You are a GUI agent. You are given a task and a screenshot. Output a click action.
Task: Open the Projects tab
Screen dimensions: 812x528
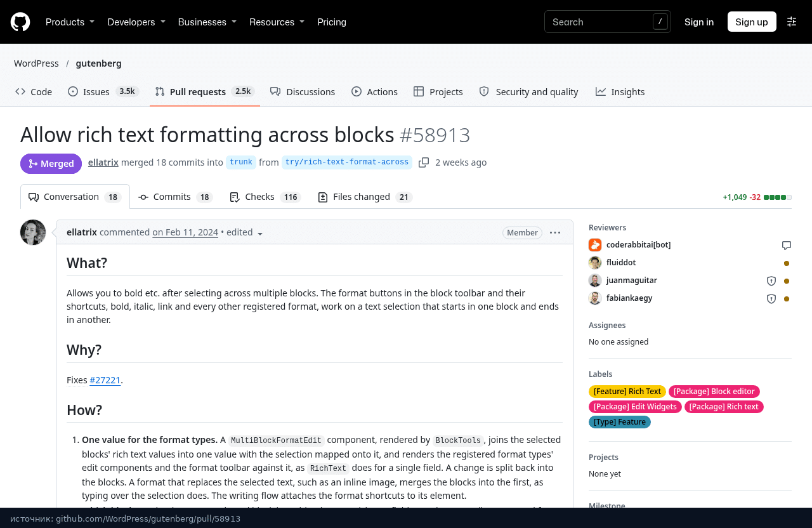(x=438, y=92)
